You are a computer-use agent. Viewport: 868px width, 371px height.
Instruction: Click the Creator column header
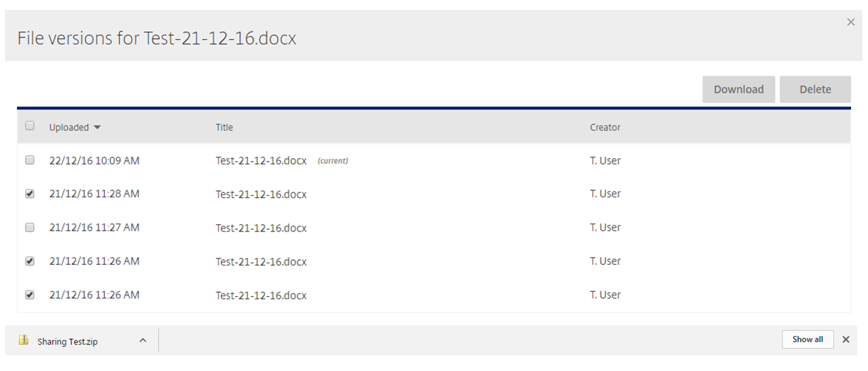[605, 127]
